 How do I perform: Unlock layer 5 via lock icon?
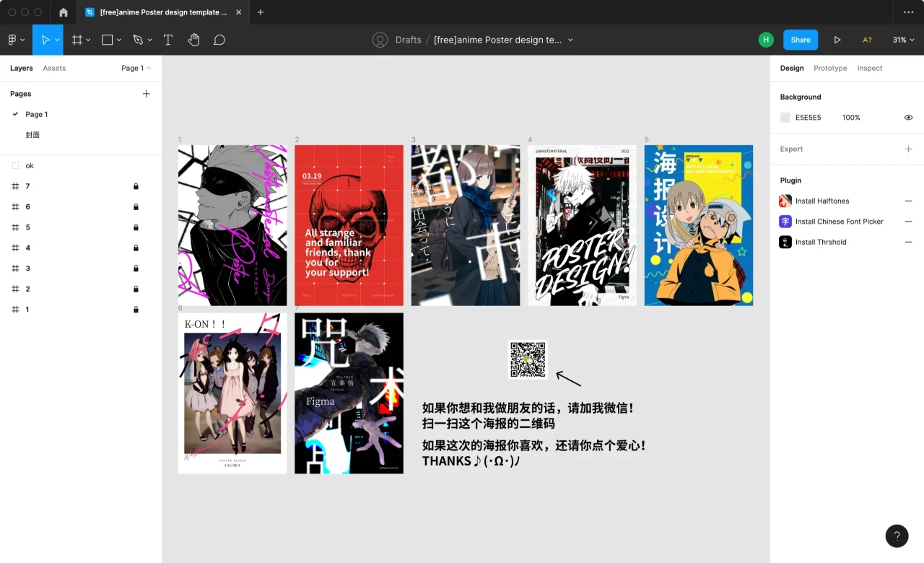pos(136,227)
